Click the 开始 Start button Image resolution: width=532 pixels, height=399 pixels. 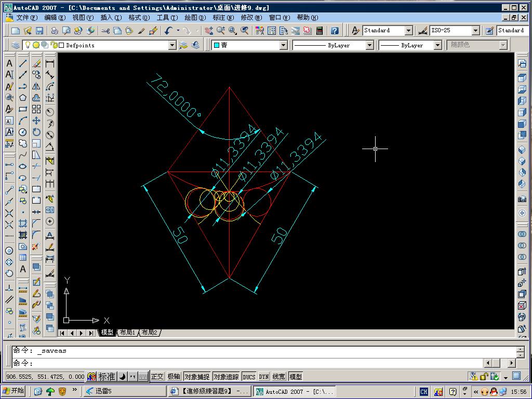(14, 391)
